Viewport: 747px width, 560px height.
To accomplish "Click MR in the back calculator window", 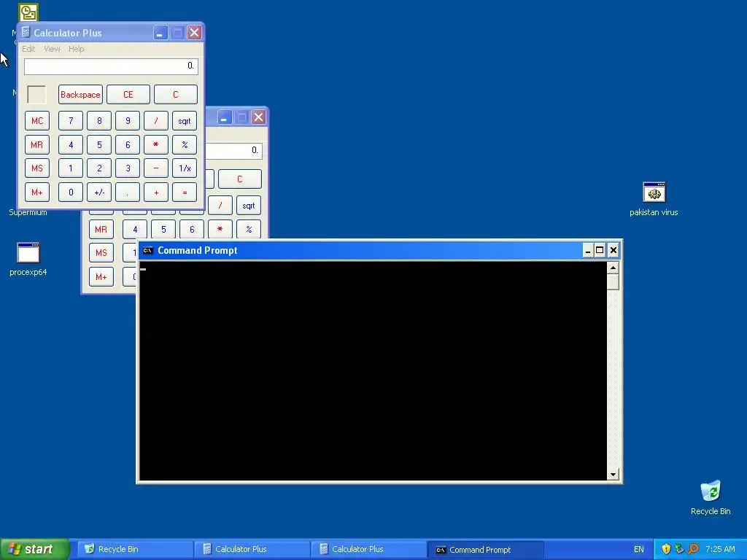I will pos(101,230).
